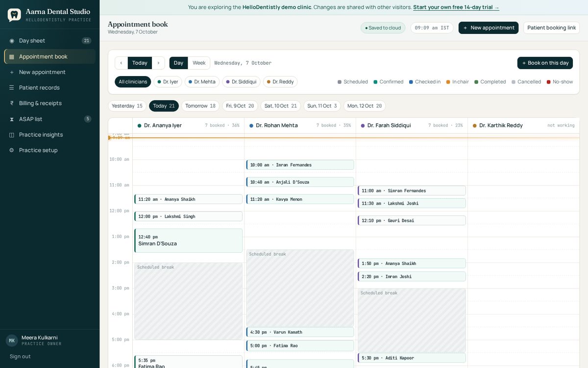Screen dimensions: 588x368
Task: Open Practice setup in sidebar
Action: point(50,150)
